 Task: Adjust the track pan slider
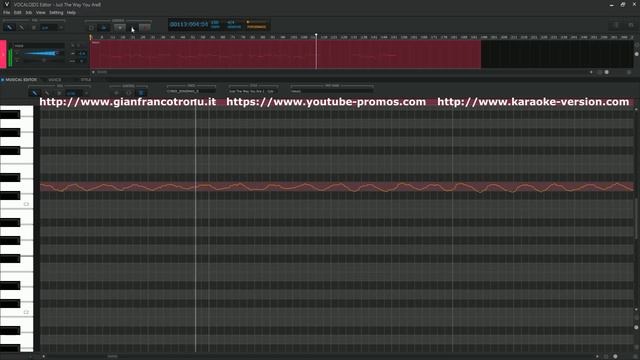pos(43,60)
